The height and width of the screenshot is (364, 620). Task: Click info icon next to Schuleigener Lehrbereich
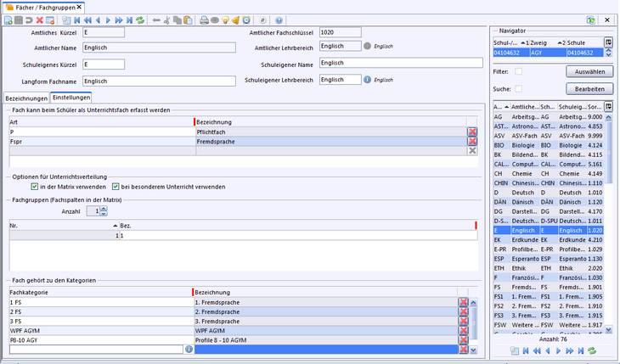[x=368, y=80]
